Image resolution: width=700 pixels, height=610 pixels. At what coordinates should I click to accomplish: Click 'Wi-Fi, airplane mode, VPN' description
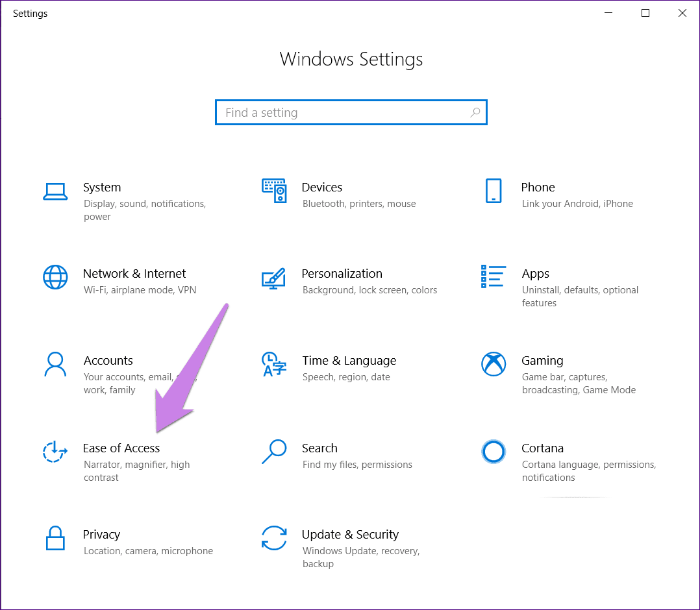coord(140,290)
